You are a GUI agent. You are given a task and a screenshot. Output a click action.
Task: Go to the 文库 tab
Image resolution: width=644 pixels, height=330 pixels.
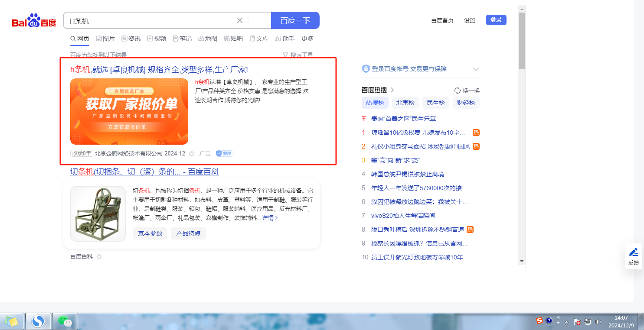coord(259,39)
